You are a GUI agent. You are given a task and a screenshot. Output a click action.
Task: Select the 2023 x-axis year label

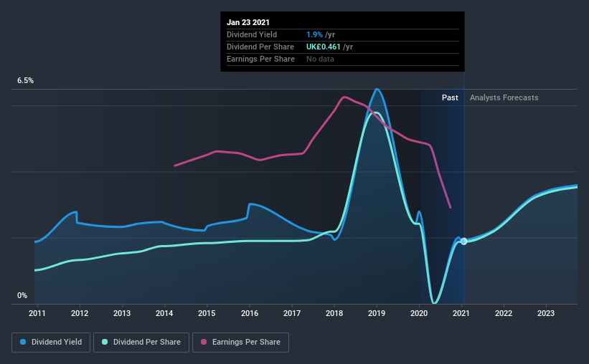pyautogui.click(x=546, y=313)
